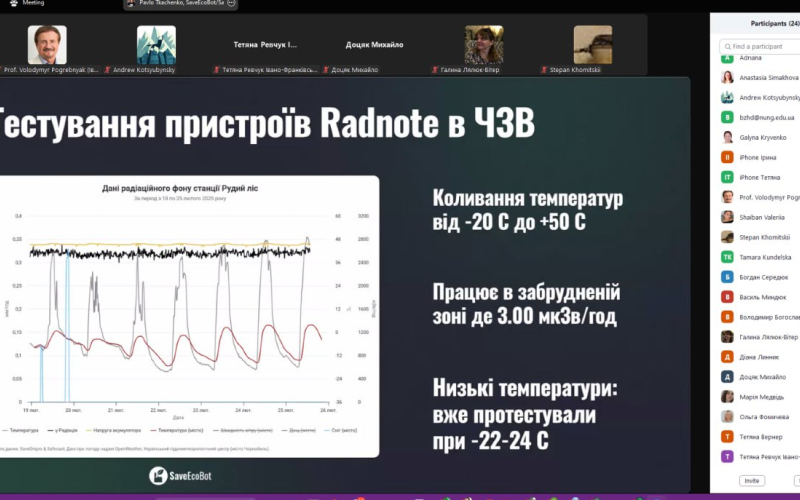Select participant Тетяна Вернер in the list

click(x=760, y=437)
